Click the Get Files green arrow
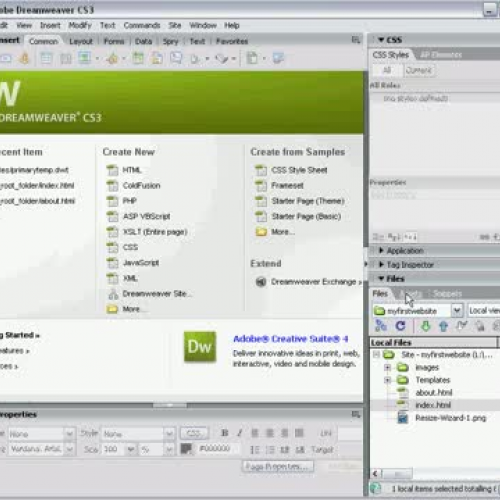Viewport: 500px width, 500px height. click(425, 326)
